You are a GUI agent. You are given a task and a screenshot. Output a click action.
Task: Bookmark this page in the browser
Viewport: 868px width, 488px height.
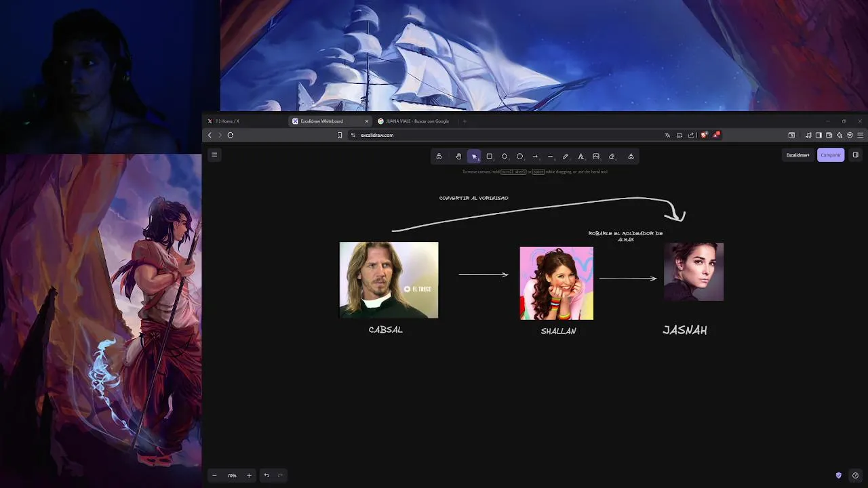pyautogui.click(x=340, y=135)
